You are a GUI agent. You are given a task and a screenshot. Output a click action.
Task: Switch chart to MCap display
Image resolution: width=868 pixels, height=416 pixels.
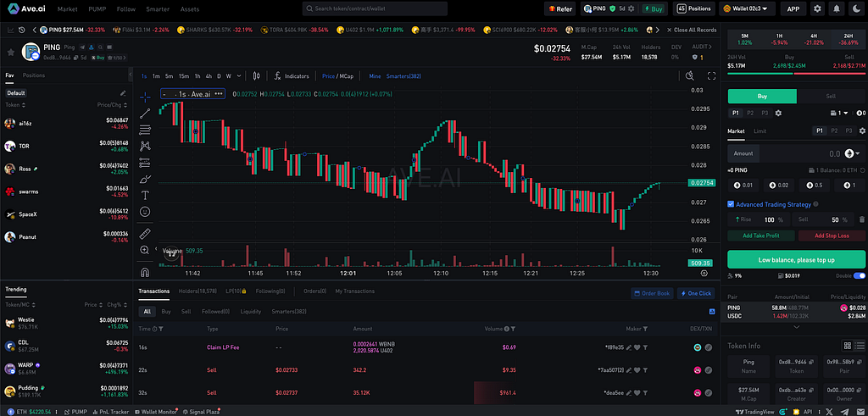347,75
